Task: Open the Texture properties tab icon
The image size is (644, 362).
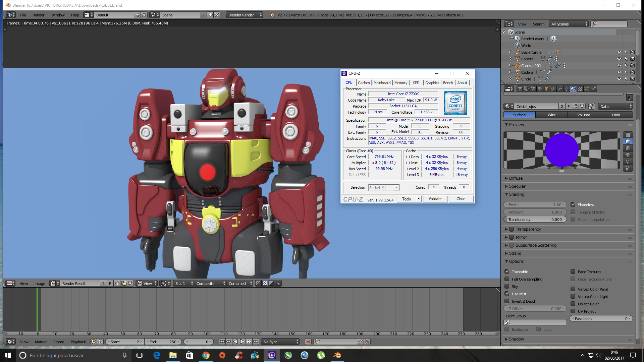Action: (x=580, y=89)
